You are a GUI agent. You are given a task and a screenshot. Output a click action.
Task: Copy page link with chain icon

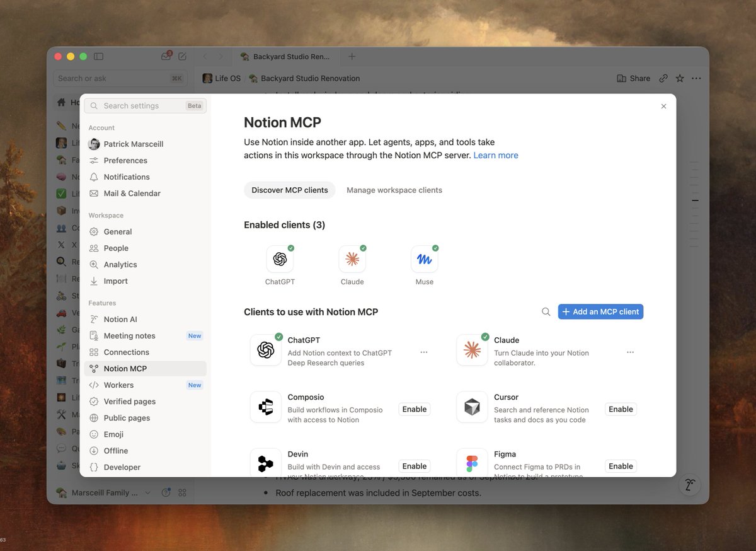tap(663, 78)
